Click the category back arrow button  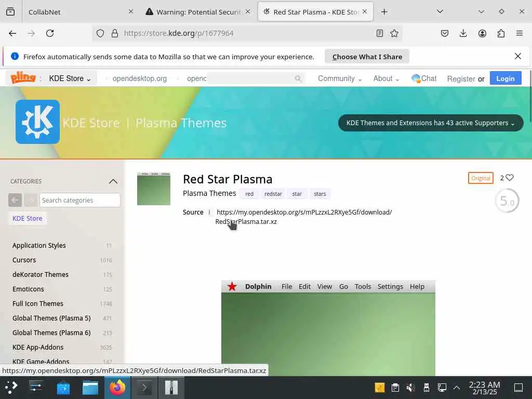(x=15, y=200)
